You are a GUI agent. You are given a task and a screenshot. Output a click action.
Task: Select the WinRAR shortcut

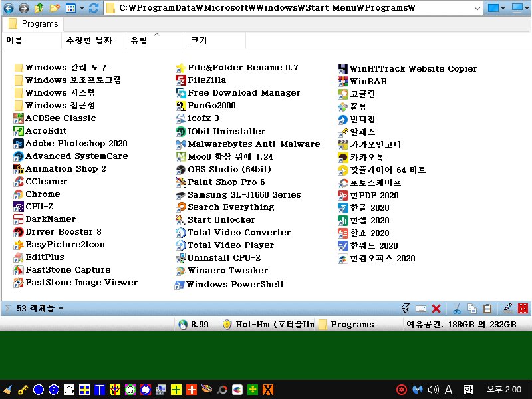point(362,81)
